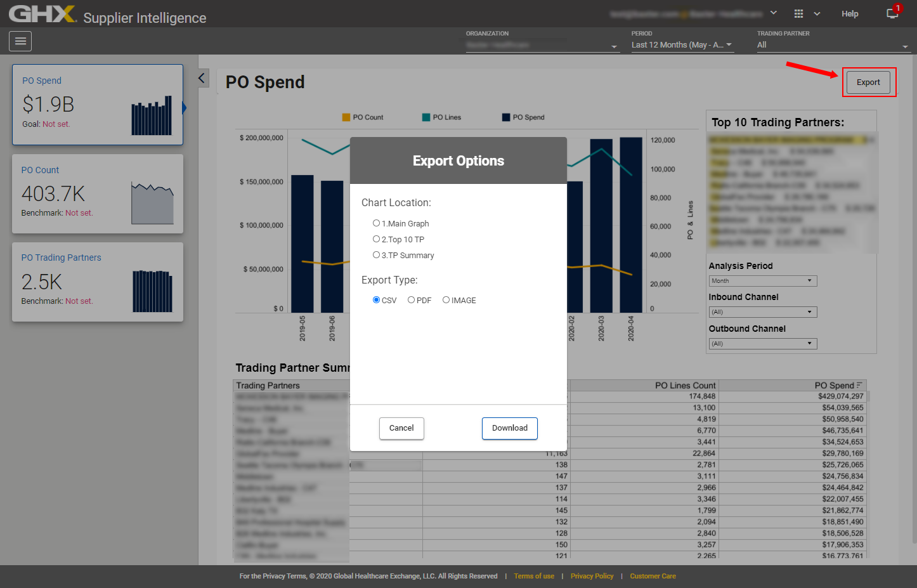
Task: Open the notifications bell showing 1 alert
Action: (x=892, y=13)
